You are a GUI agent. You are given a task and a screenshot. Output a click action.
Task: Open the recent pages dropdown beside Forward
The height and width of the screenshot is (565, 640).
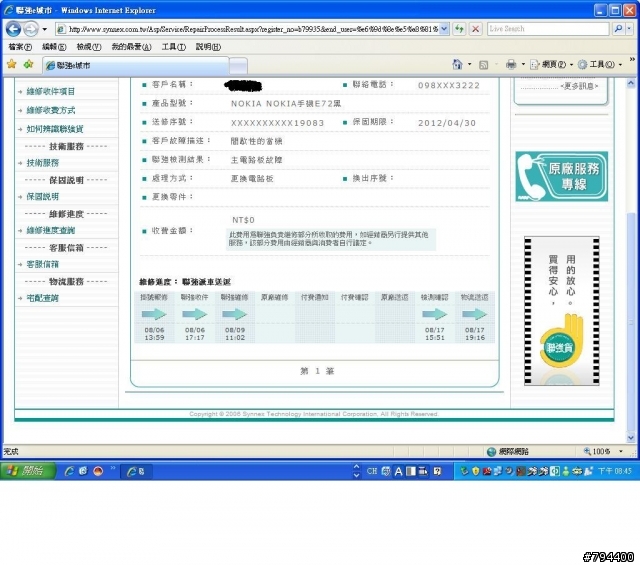click(x=44, y=29)
